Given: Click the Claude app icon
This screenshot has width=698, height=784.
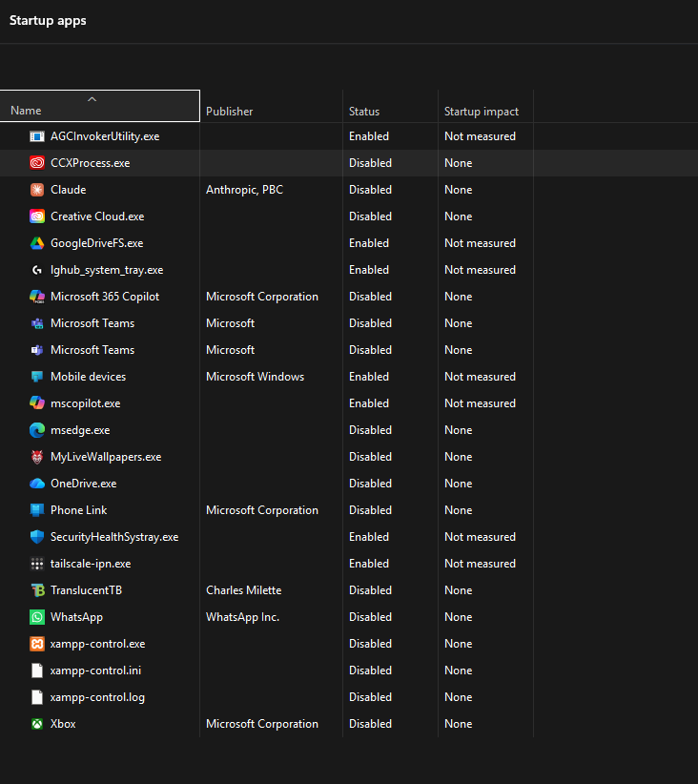Looking at the screenshot, I should coord(37,190).
